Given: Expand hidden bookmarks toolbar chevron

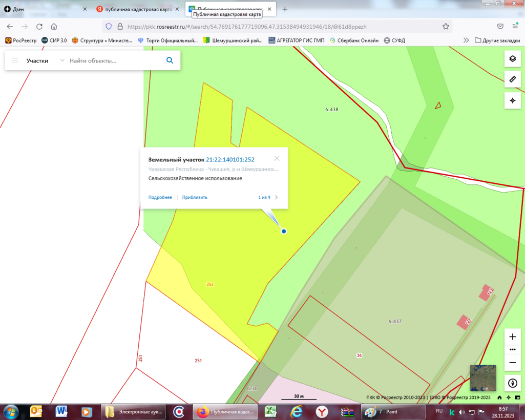Looking at the screenshot, I should click(x=466, y=40).
